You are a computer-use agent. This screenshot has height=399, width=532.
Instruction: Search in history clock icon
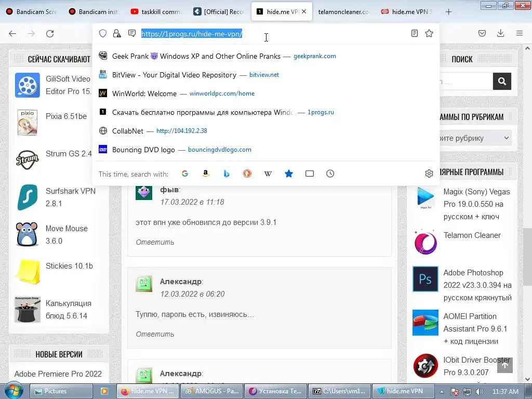coord(330,174)
